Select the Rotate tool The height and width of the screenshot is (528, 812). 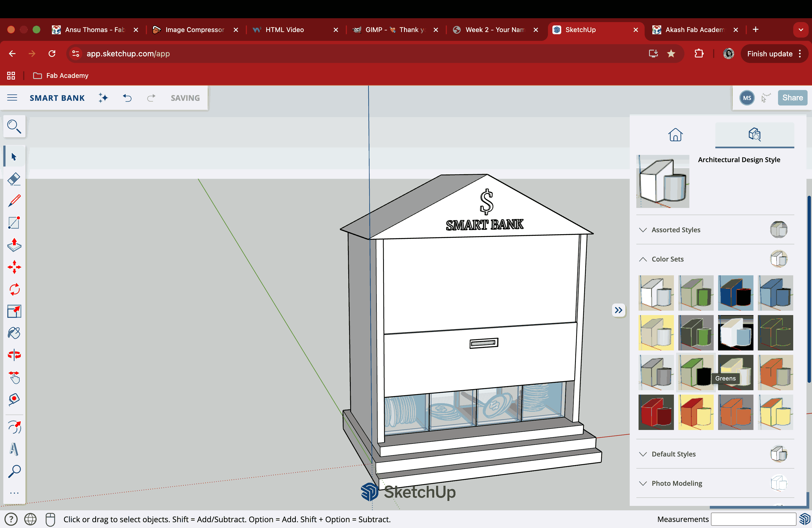click(x=14, y=289)
